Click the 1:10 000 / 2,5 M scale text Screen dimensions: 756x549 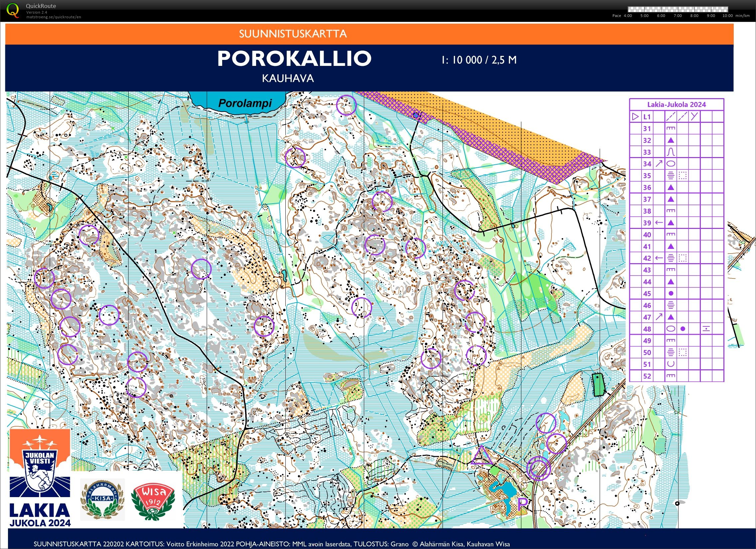click(x=479, y=60)
